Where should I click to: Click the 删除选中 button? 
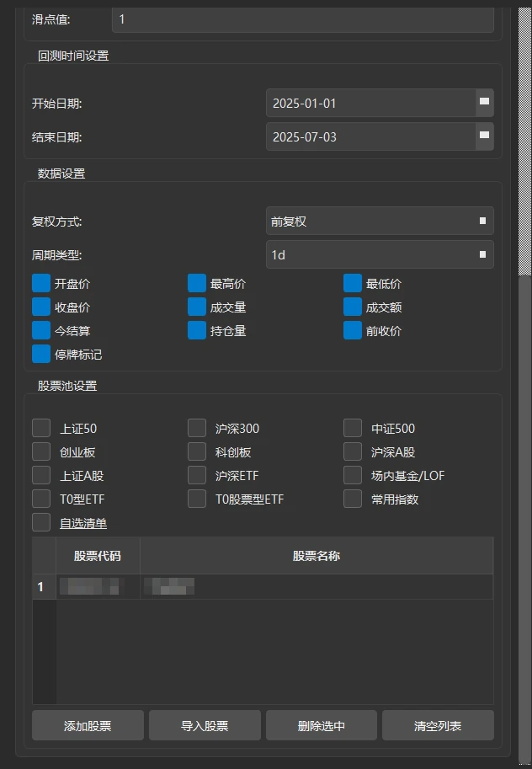pyautogui.click(x=322, y=725)
